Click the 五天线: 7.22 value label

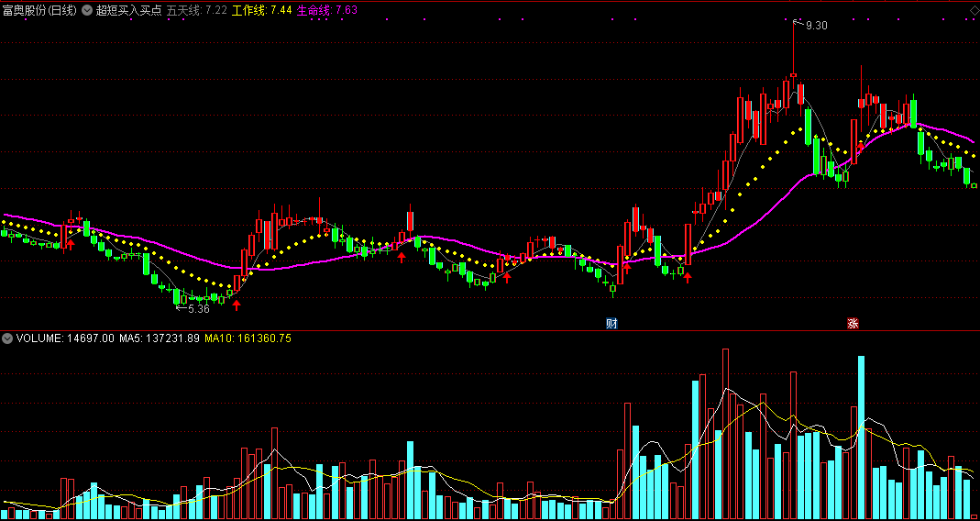click(x=196, y=11)
